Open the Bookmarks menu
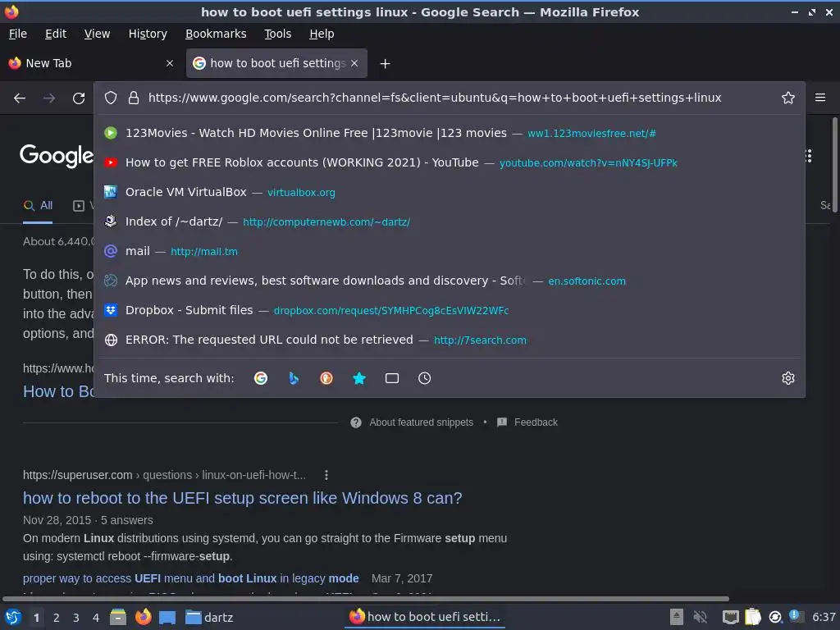Viewport: 840px width, 630px height. (216, 34)
